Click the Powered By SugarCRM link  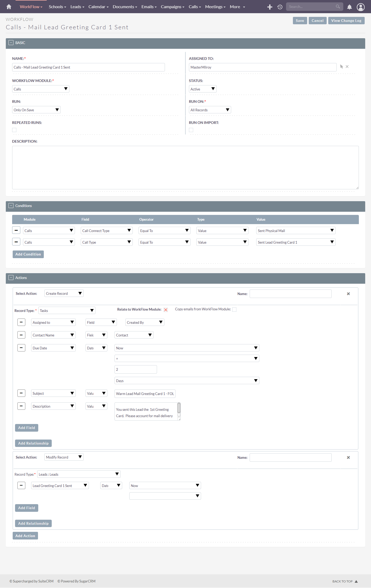click(77, 581)
